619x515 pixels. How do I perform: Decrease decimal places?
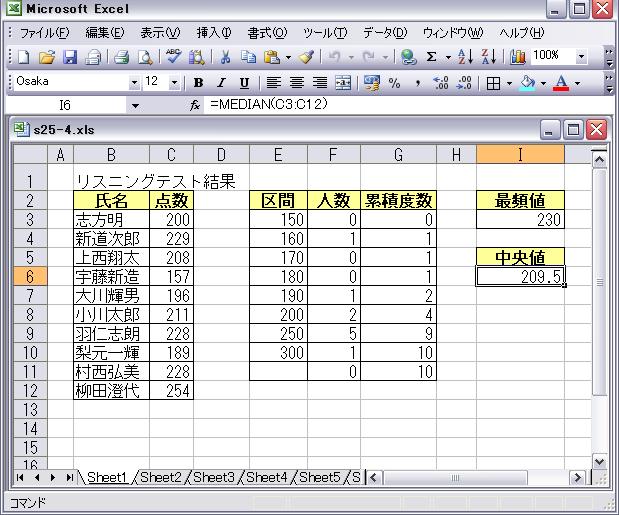tap(464, 83)
